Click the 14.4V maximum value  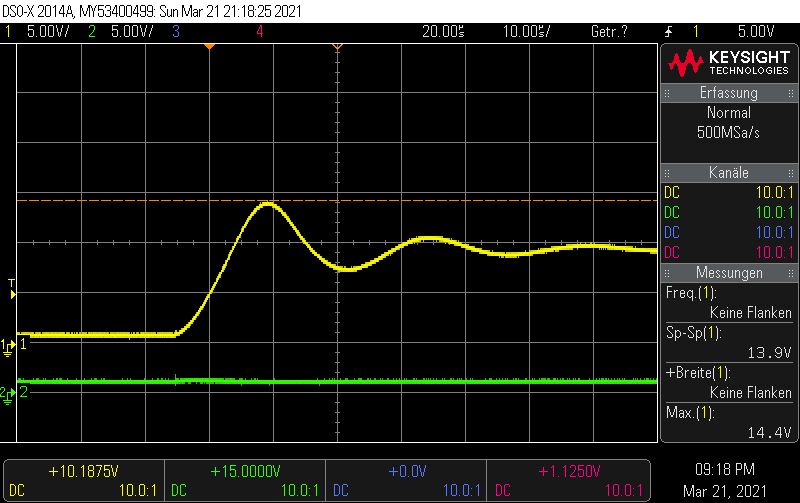point(769,433)
